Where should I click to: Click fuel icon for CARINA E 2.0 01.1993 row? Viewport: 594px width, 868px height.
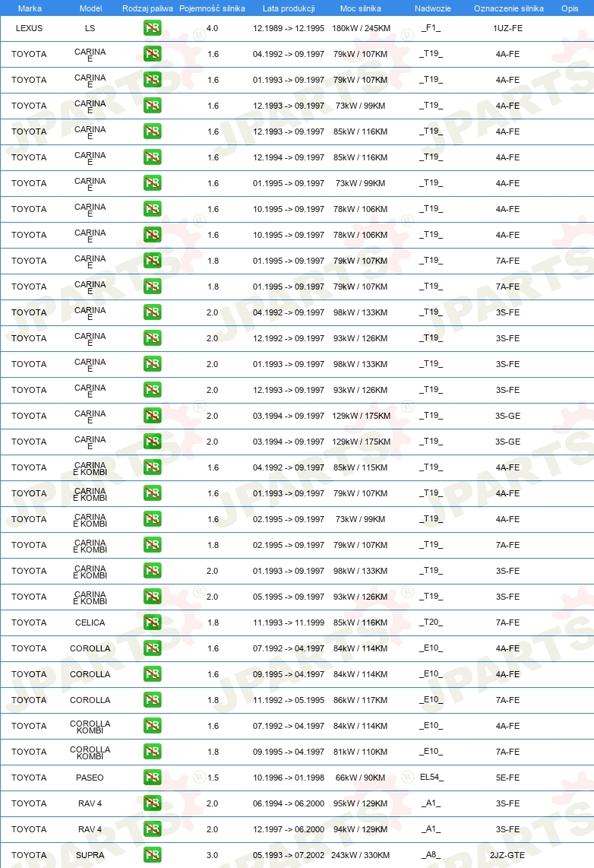coord(152,364)
